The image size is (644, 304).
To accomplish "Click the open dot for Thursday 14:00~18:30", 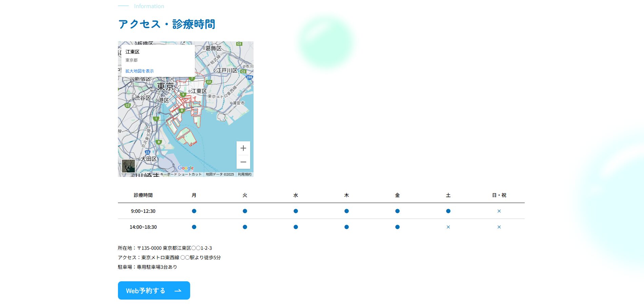I will 346,227.
